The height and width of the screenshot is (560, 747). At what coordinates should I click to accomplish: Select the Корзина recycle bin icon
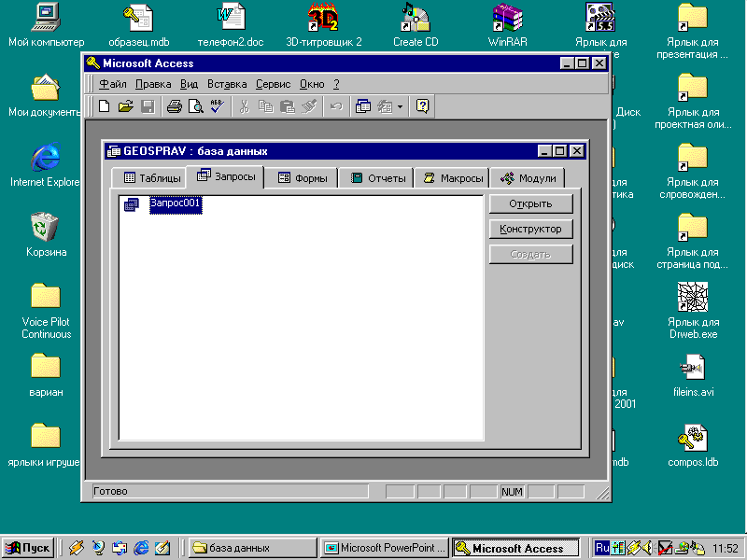tap(46, 235)
